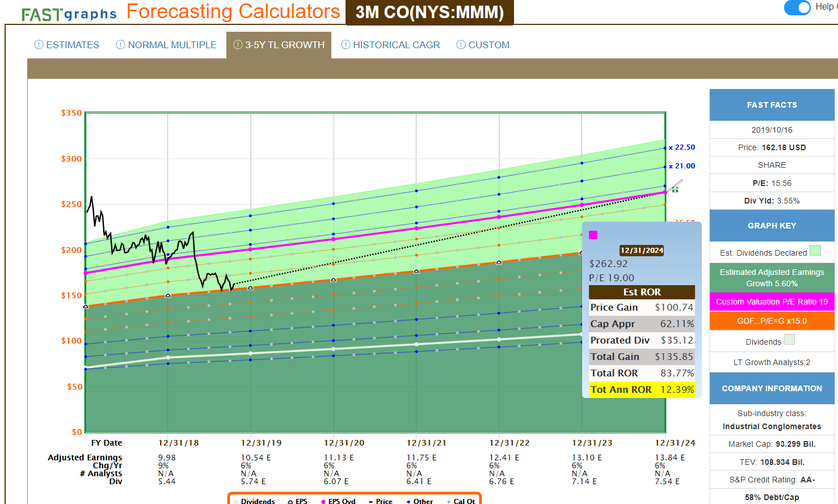Click the FASTgraphs logo
This screenshot has width=838, height=504.
pyautogui.click(x=69, y=14)
